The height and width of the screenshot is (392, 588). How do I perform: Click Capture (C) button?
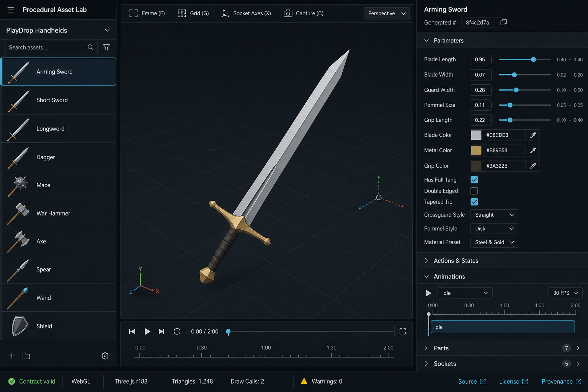click(x=304, y=13)
